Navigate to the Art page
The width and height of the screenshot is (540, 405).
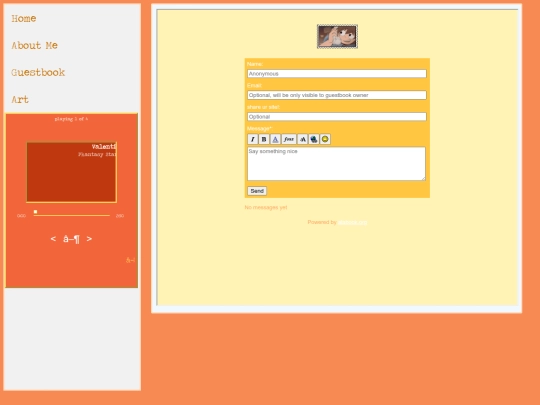[x=20, y=100]
